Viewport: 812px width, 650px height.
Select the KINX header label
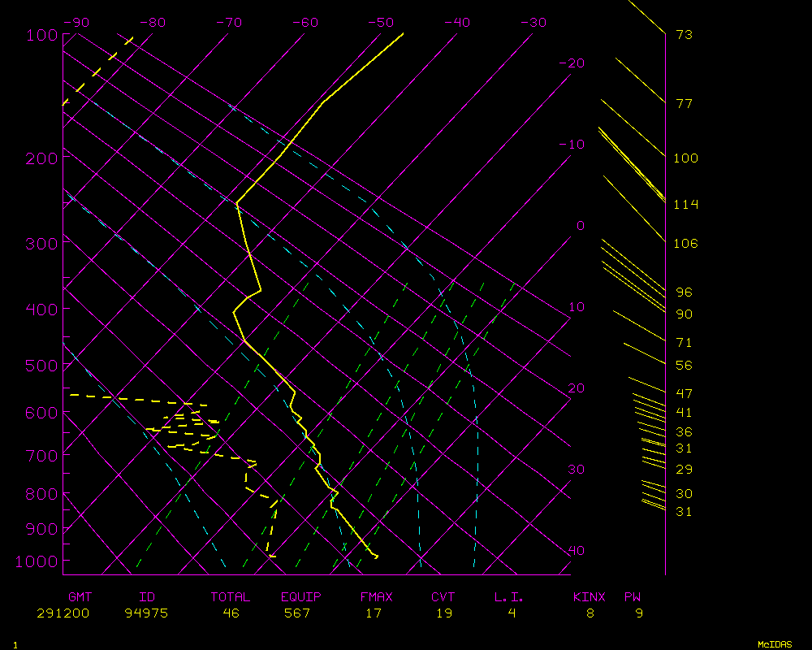(x=590, y=597)
